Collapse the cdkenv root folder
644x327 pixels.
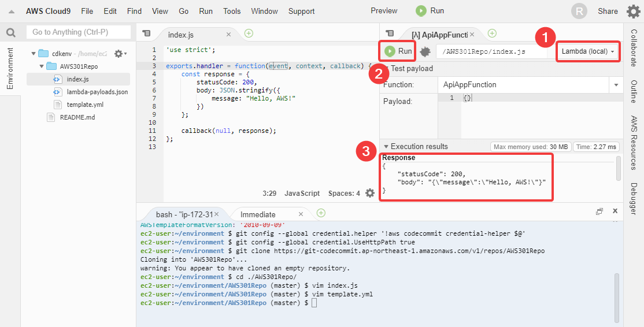point(34,54)
